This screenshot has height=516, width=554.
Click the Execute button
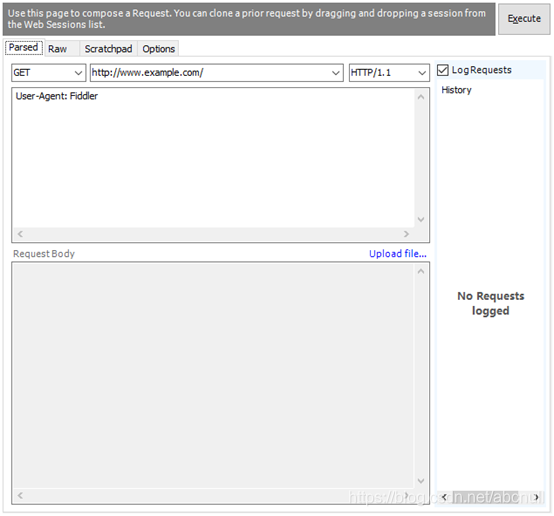pos(524,19)
